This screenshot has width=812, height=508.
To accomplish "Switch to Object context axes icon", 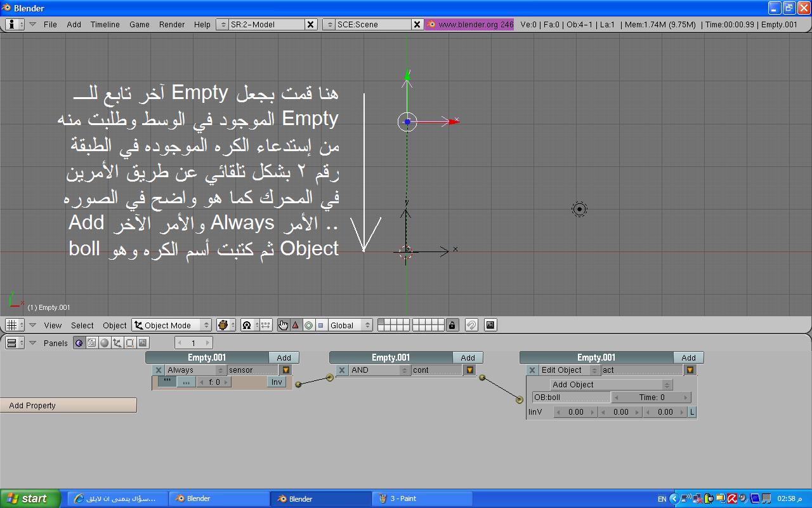I will (117, 343).
